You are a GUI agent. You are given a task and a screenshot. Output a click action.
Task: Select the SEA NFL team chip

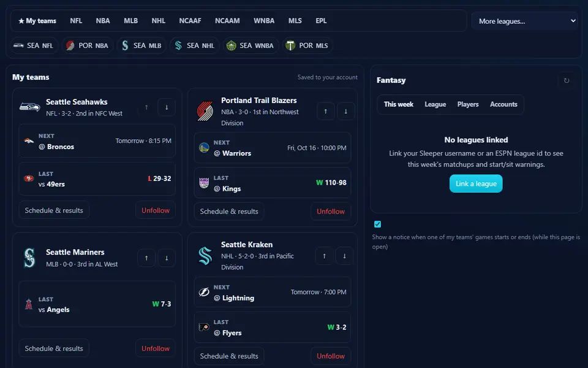click(x=34, y=45)
